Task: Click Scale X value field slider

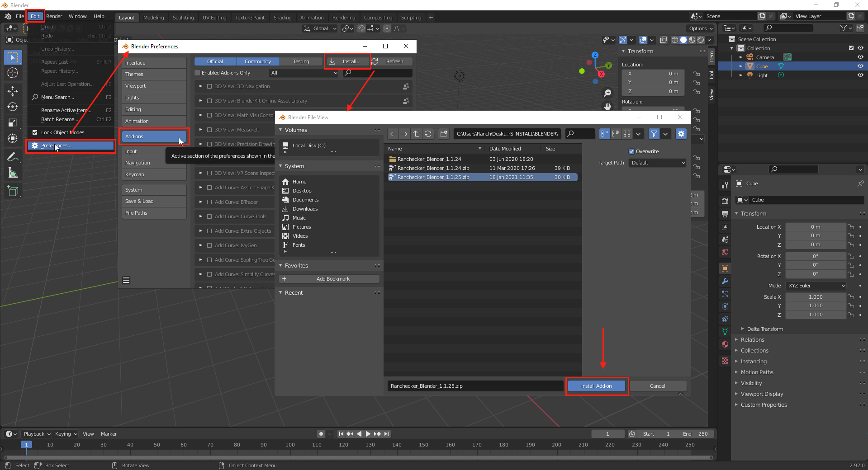Action: click(x=816, y=297)
